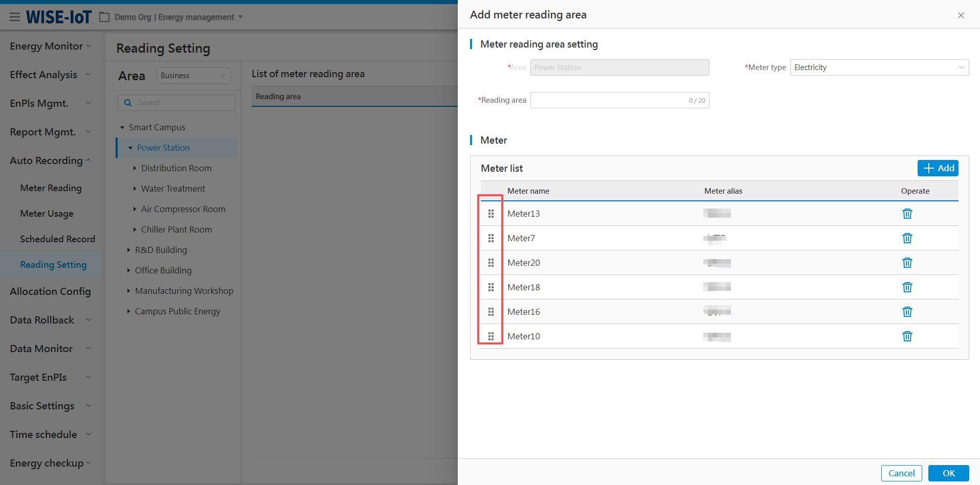Viewport: 980px width, 485px height.
Task: Expand the Distribution Room tree node
Action: point(135,168)
